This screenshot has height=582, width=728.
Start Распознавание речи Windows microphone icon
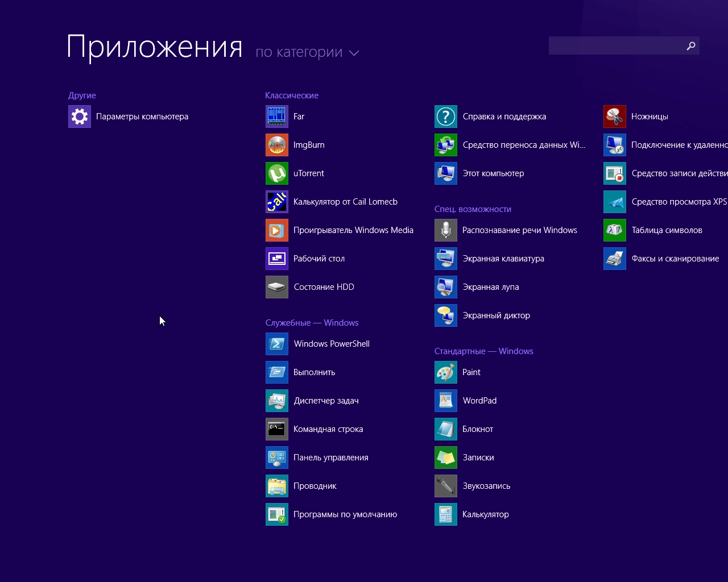pos(446,230)
